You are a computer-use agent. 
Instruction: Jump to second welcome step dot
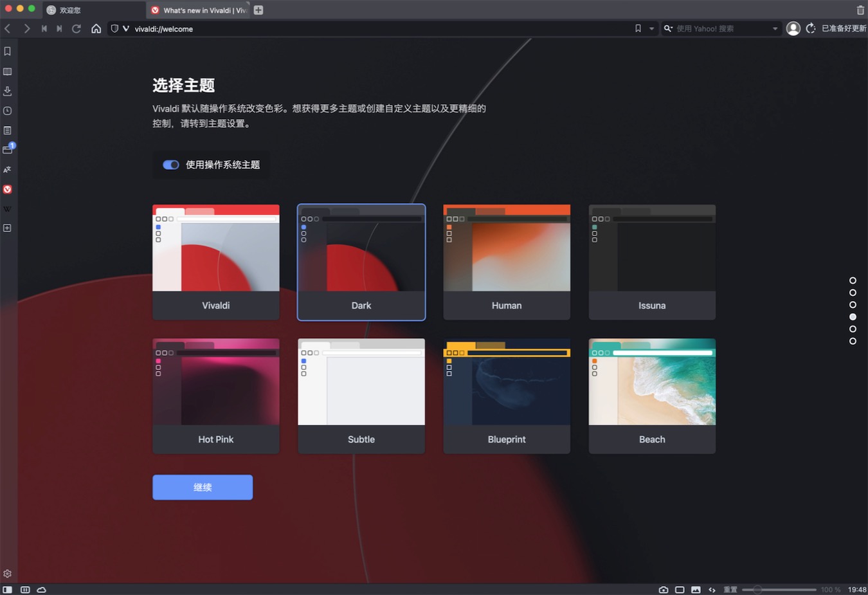point(853,293)
